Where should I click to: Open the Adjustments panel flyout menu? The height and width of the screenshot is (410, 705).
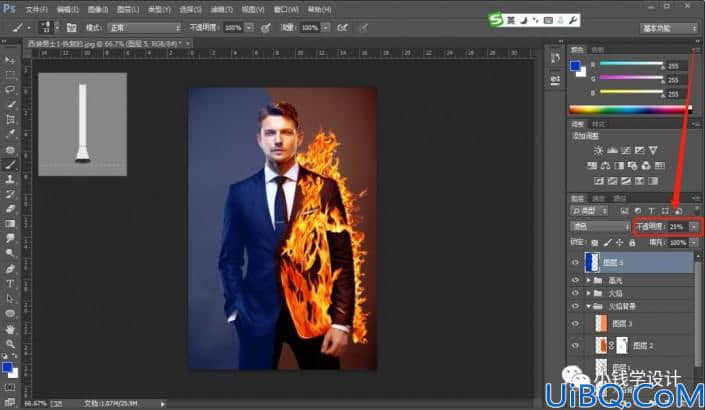[x=696, y=124]
